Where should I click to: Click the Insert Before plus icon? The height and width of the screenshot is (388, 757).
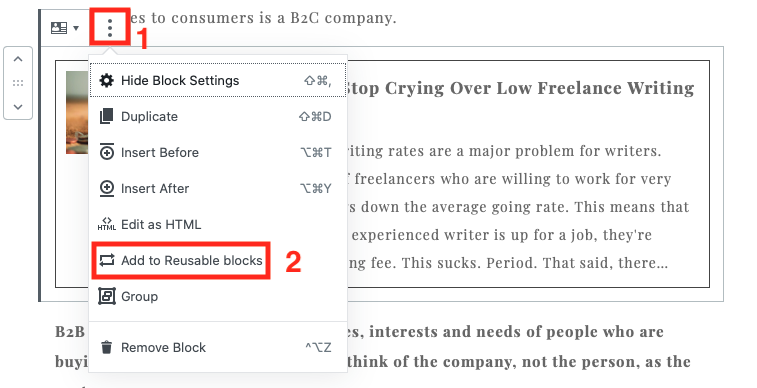click(x=106, y=152)
